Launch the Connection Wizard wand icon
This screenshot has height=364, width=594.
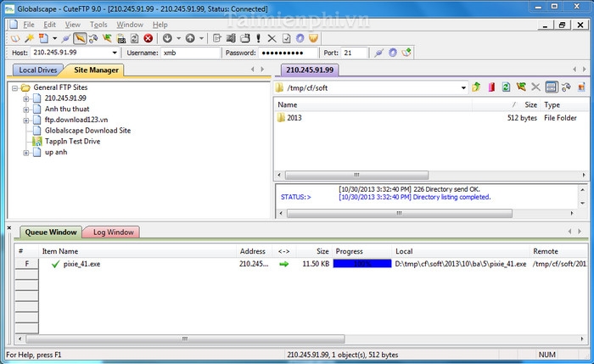(x=29, y=38)
